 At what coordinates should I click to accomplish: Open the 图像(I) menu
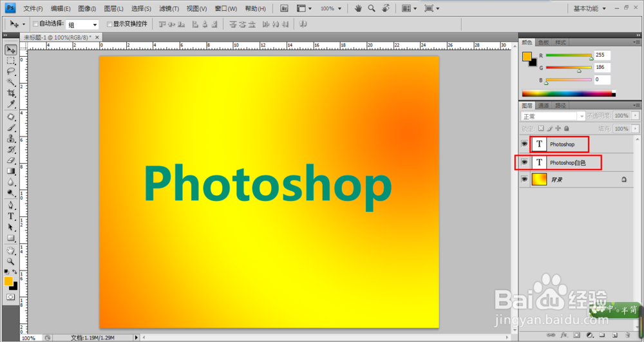(x=87, y=8)
